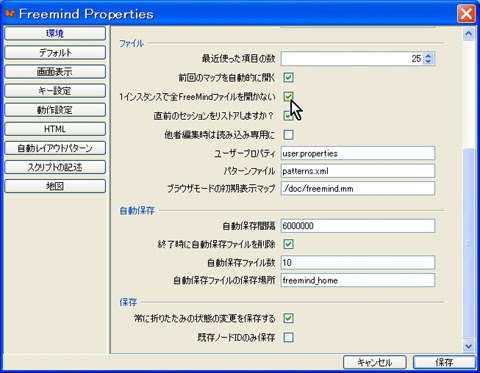Click the FreeMind butterfly title bar icon

pos(10,14)
